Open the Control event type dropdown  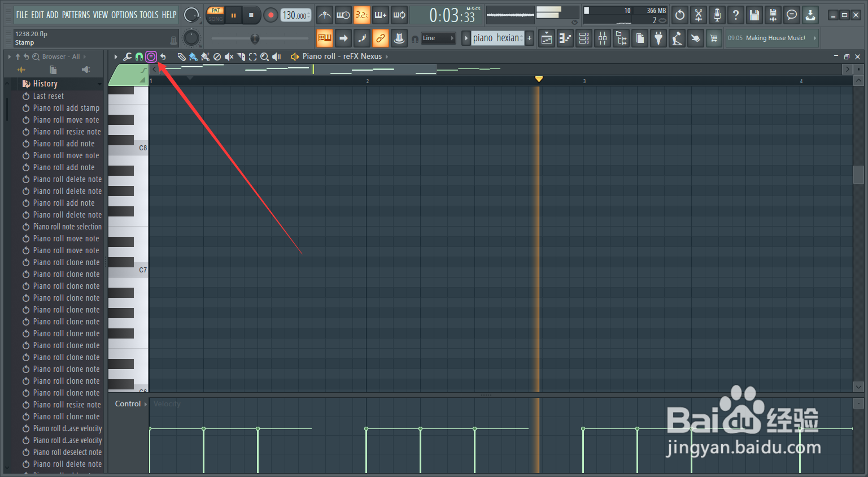130,404
